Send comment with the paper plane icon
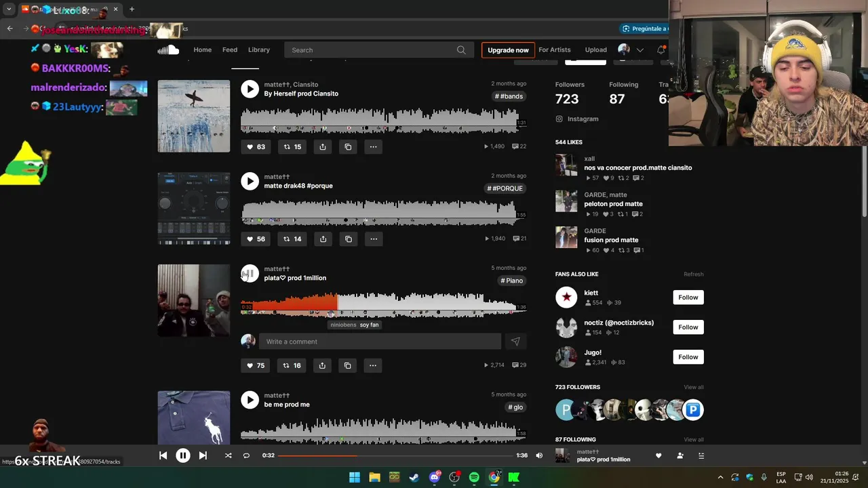This screenshot has width=868, height=488. [x=515, y=342]
